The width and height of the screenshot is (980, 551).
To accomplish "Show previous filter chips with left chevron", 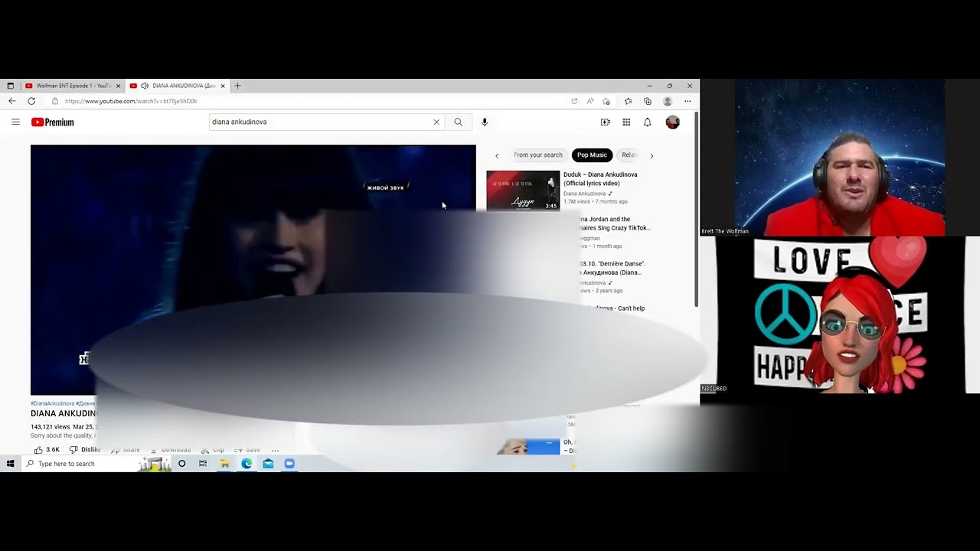I will [497, 155].
